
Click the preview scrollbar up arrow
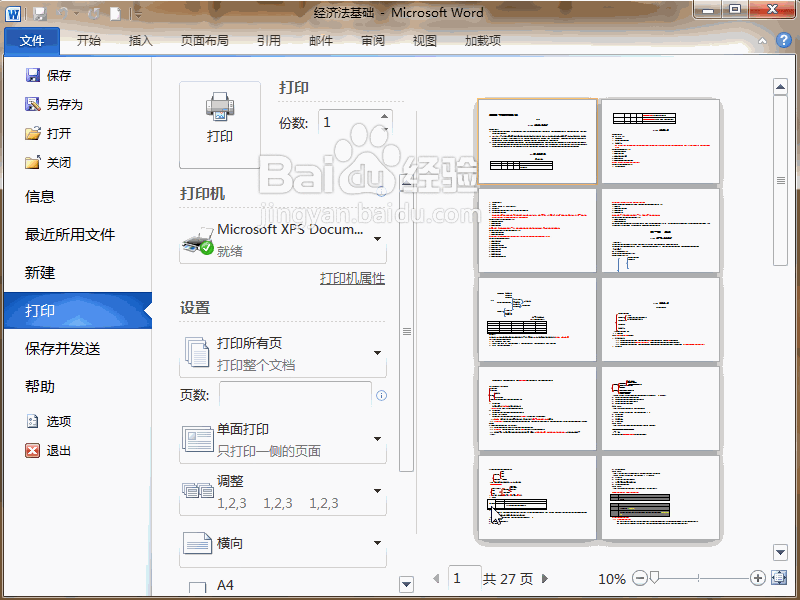(780, 87)
